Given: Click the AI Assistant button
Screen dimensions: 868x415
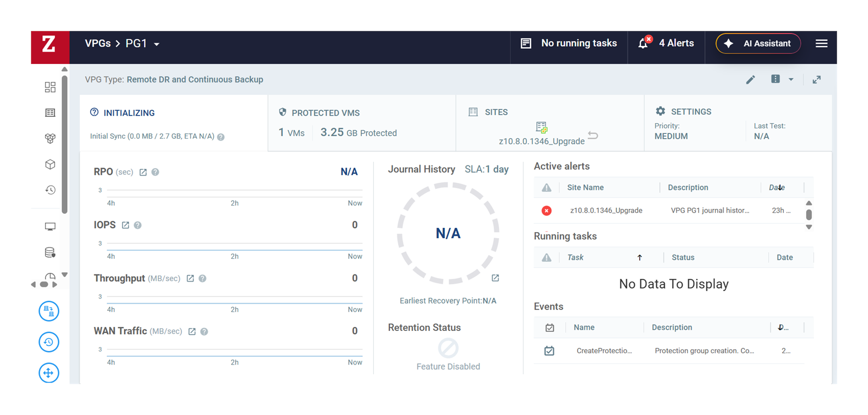Looking at the screenshot, I should tap(758, 43).
